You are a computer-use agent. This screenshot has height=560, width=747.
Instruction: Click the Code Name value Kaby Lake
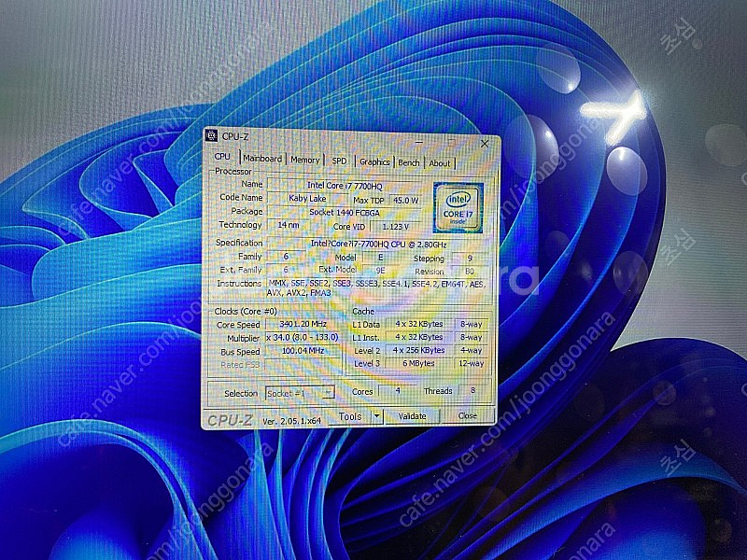pos(307,198)
